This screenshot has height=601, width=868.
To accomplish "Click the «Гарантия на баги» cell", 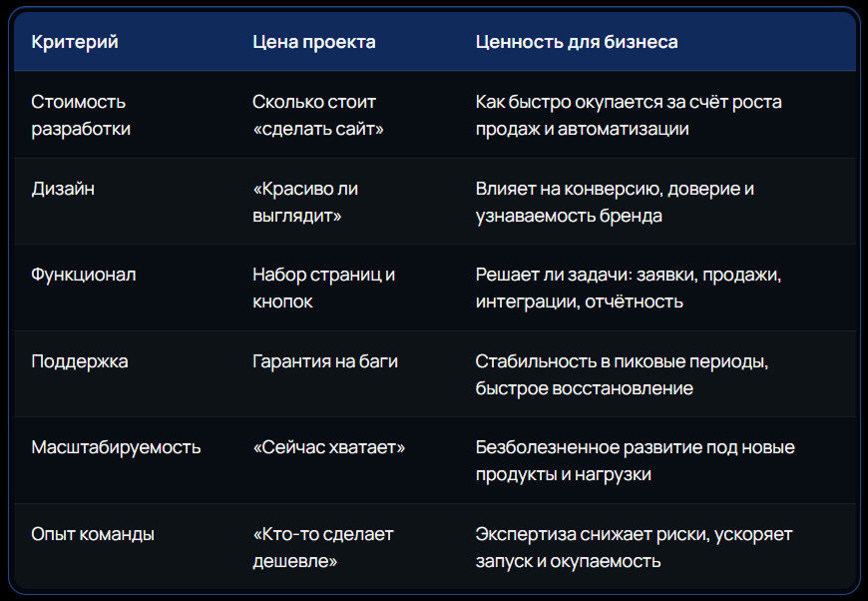I will (325, 361).
